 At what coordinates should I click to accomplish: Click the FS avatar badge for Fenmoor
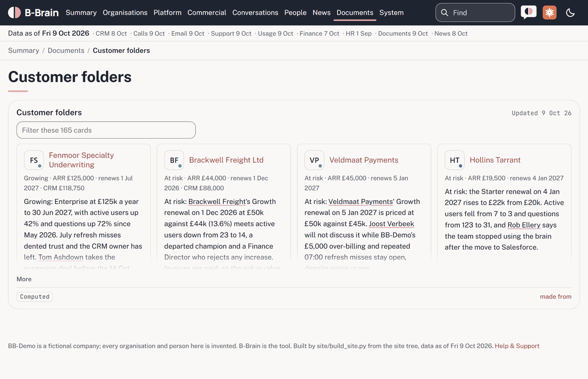[x=34, y=160]
